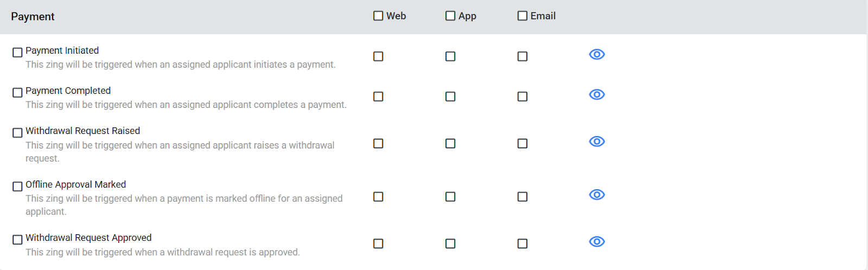Click the eye icon for Payment Completed
868x270 pixels.
pos(597,94)
